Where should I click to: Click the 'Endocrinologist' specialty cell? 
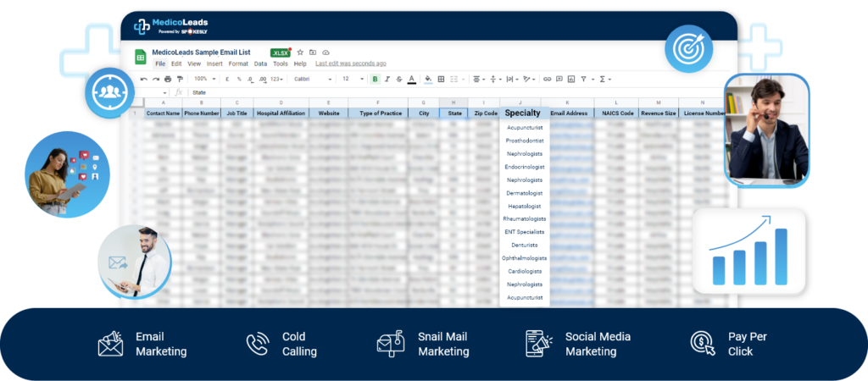524,167
